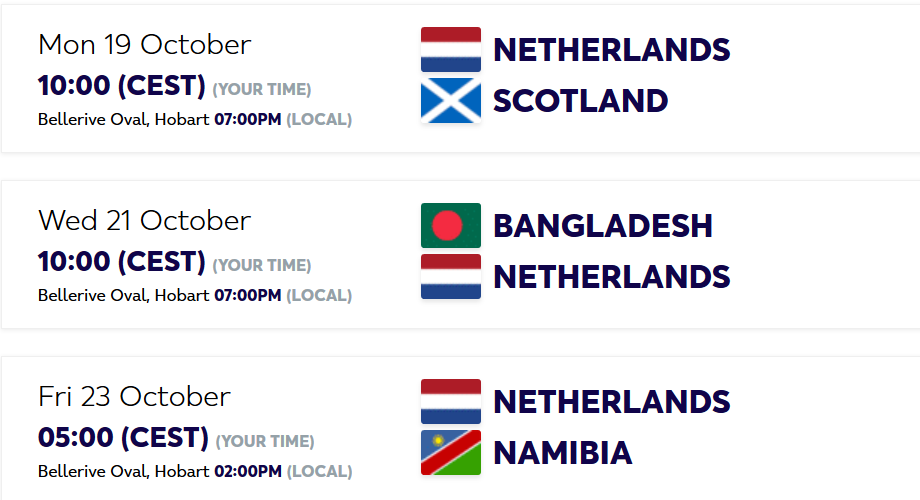Open NETHERLANDS team in Monday's match
This screenshot has height=500, width=920.
coord(611,50)
